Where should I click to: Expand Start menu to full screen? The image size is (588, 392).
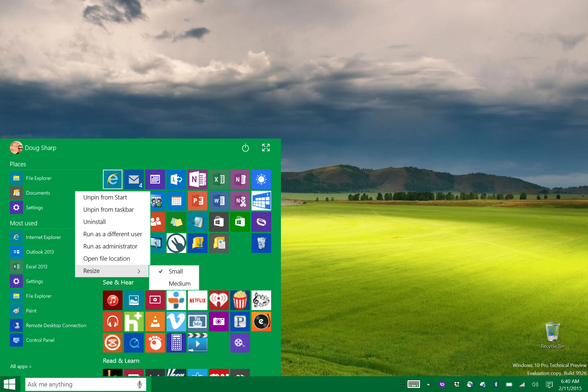point(266,148)
